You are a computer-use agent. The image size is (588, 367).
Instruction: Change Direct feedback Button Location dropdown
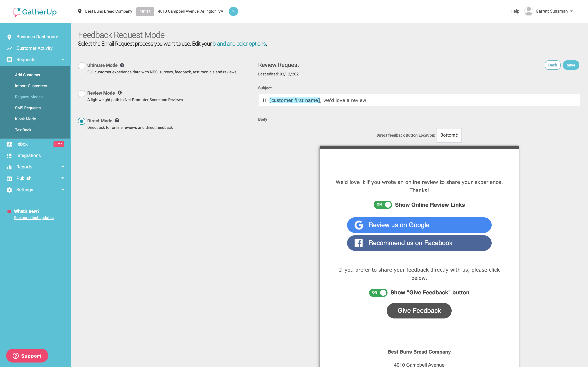point(449,135)
